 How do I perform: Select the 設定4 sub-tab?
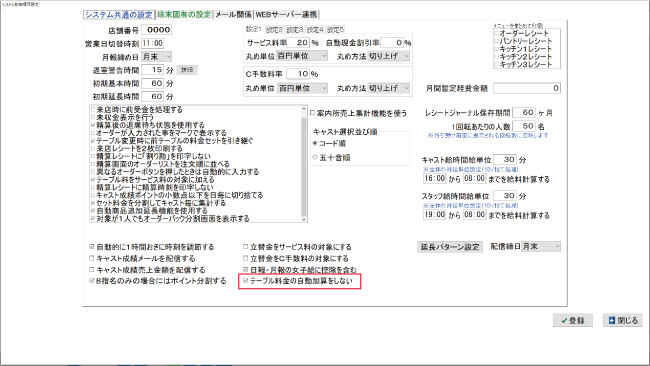(315, 30)
